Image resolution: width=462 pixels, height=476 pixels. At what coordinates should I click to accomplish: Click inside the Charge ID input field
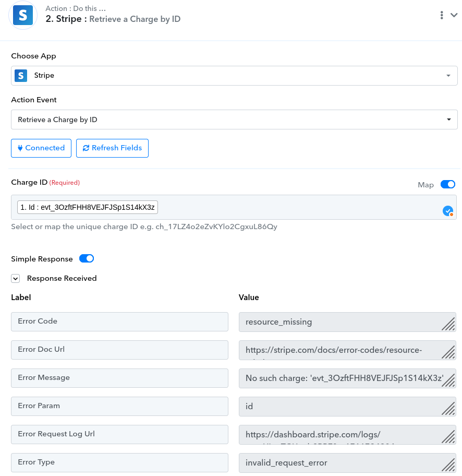(x=234, y=207)
